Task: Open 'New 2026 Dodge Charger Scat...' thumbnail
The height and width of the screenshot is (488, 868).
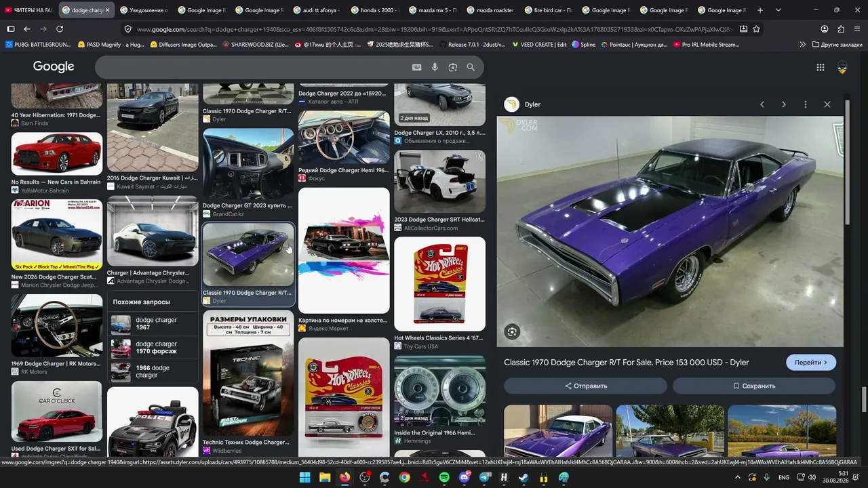Action: tap(57, 235)
